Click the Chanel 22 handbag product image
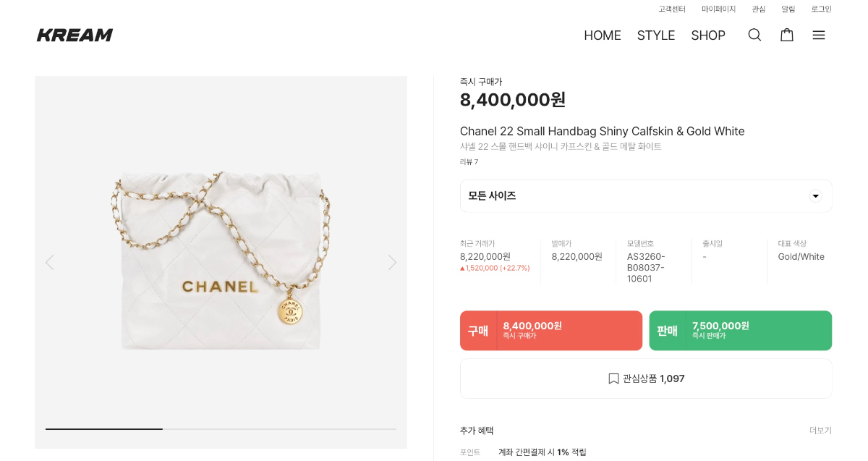Screen dimensions: 868x461 [x=221, y=261]
